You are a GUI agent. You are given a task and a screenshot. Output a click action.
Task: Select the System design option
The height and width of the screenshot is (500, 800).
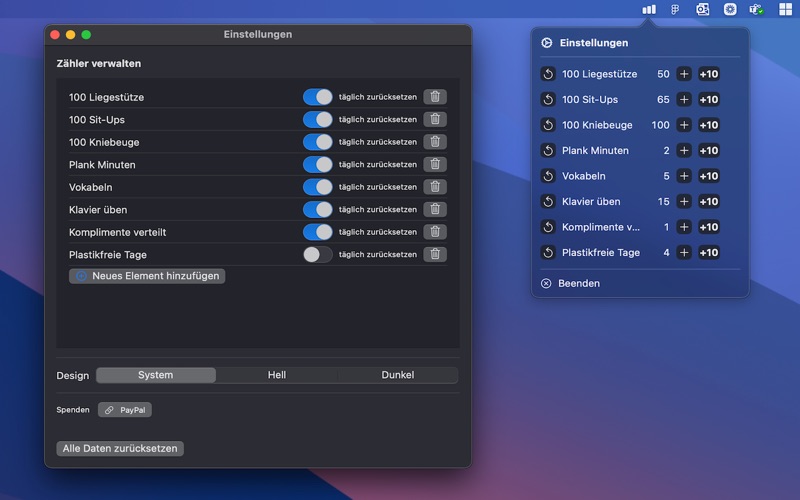(156, 375)
